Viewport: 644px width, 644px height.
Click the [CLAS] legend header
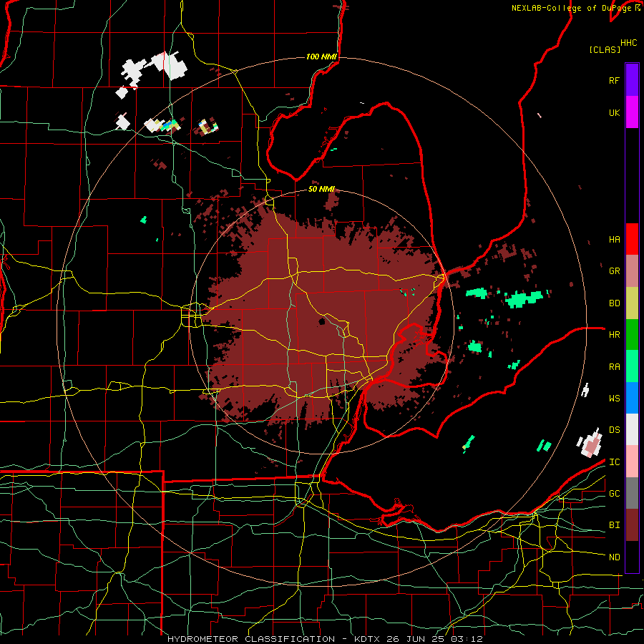click(x=605, y=49)
